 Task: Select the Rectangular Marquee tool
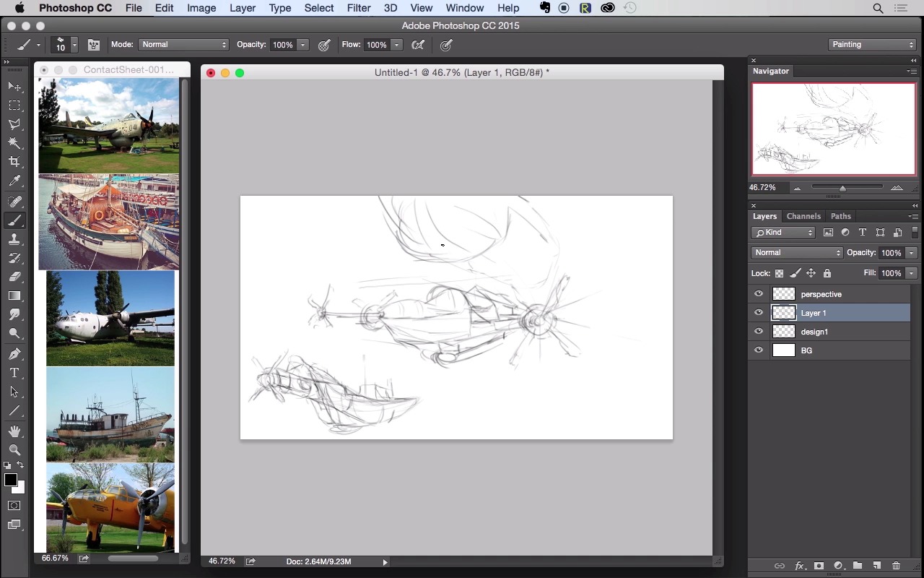tap(14, 105)
